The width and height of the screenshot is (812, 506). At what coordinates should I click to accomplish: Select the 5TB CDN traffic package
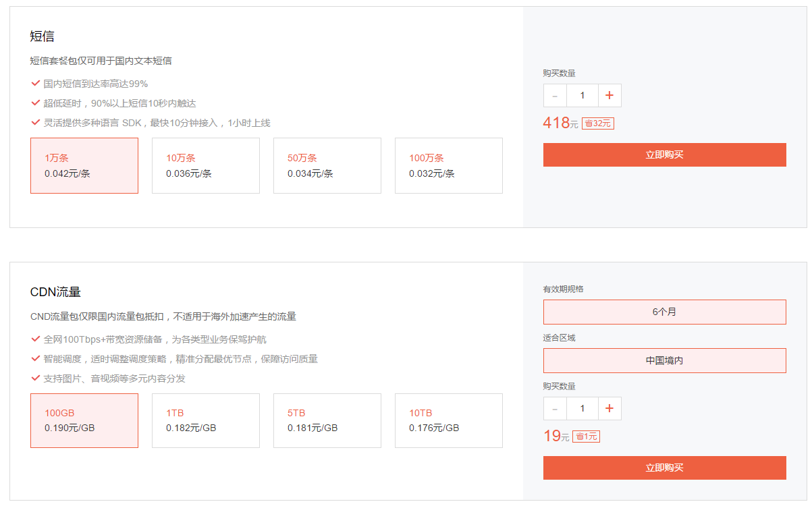[327, 421]
